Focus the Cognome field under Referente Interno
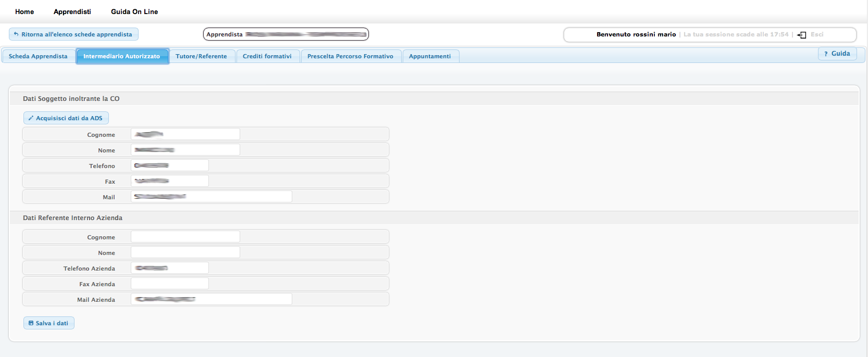This screenshot has height=357, width=868. pyautogui.click(x=185, y=237)
